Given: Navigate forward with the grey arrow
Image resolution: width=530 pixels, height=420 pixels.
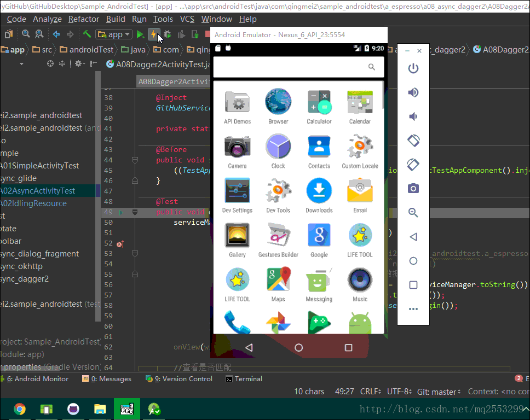Looking at the screenshot, I should coord(70,34).
